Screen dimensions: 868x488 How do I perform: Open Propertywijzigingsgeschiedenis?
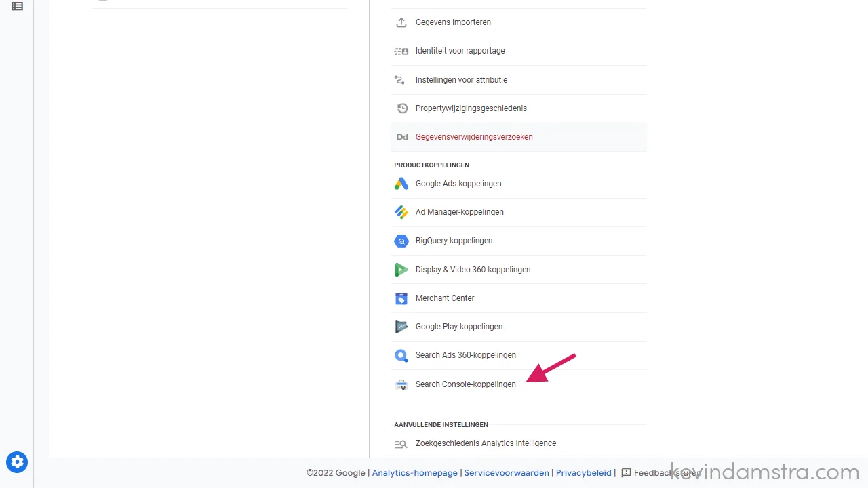519,108
